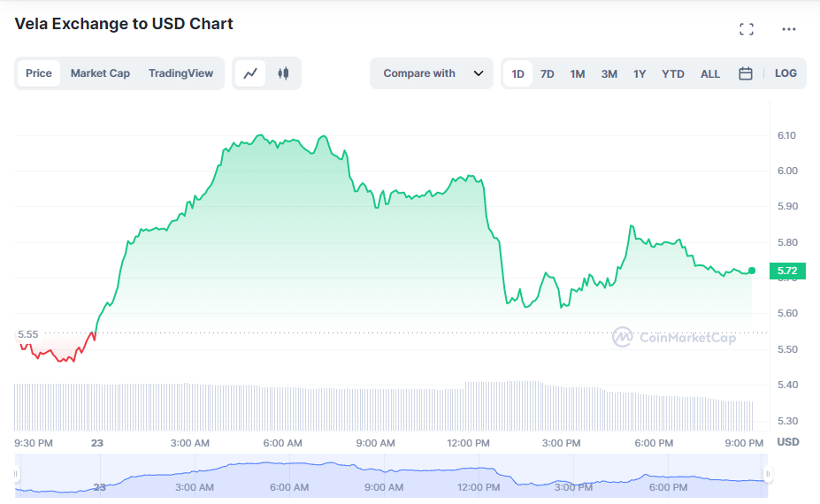Grab the left range slider handle
This screenshot has width=820, height=504.
click(x=16, y=475)
